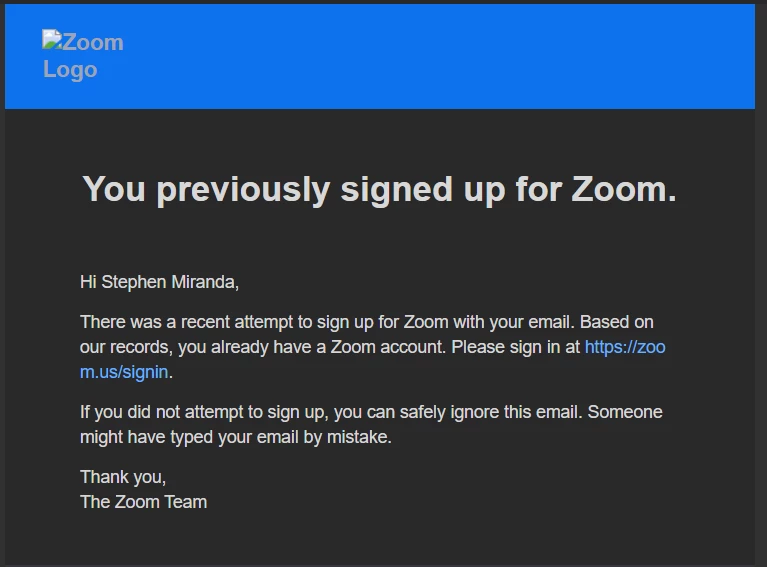The width and height of the screenshot is (767, 567).
Task: Click the 'You previously signed up for Zoom.' heading
Action: [x=380, y=189]
